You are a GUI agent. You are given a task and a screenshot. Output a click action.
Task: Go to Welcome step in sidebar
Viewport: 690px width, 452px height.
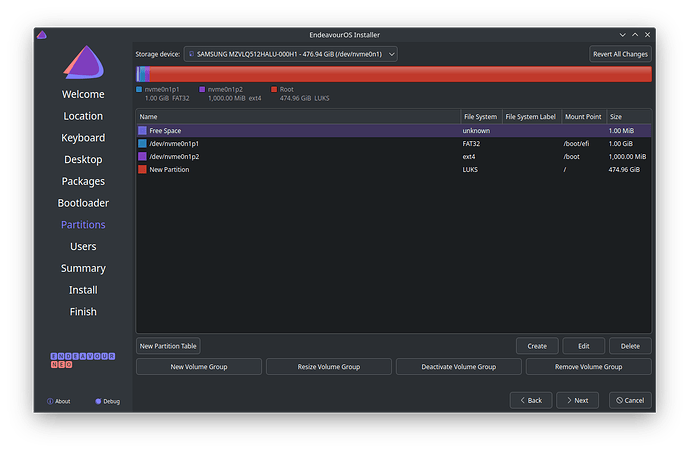[x=83, y=94]
